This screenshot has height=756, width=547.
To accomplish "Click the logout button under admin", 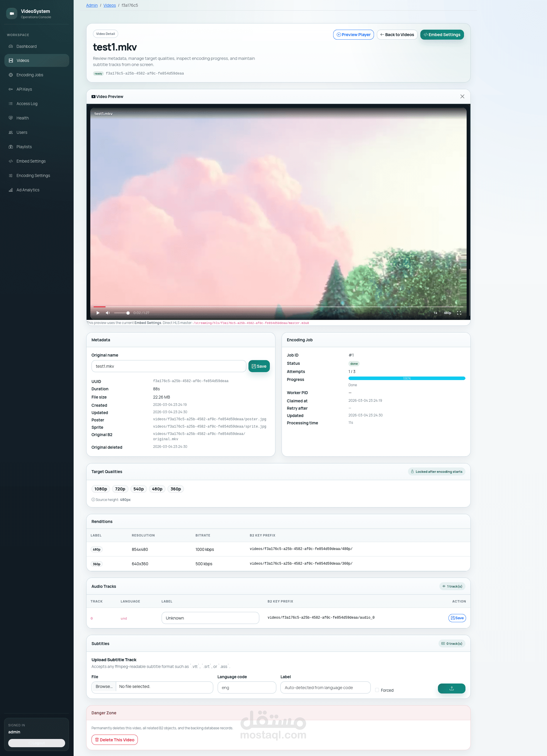I will coord(37,743).
